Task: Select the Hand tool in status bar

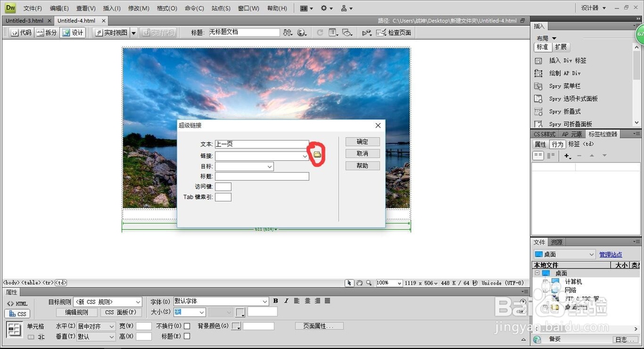Action: tap(359, 283)
